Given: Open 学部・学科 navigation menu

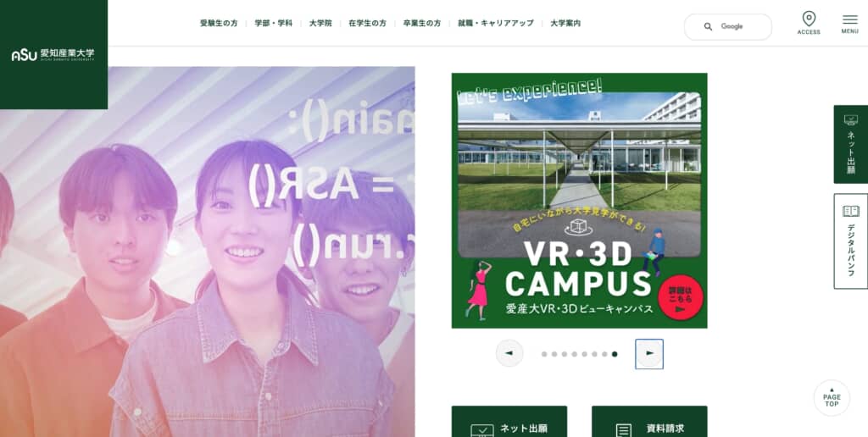Looking at the screenshot, I should [x=274, y=23].
